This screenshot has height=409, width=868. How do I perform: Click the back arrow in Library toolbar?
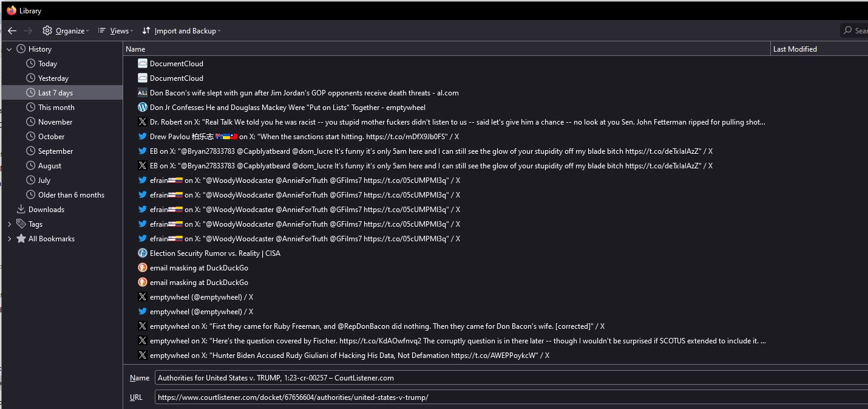[x=12, y=30]
